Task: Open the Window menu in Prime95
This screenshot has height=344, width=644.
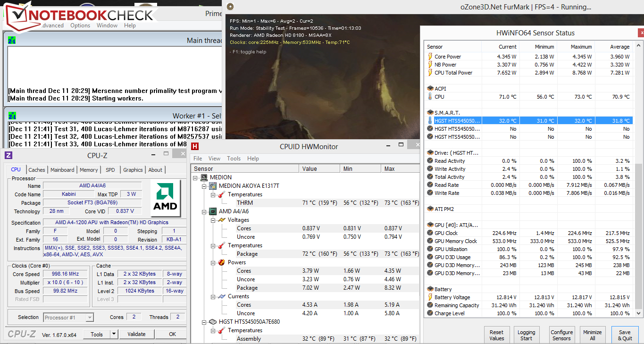Action: 107,25
